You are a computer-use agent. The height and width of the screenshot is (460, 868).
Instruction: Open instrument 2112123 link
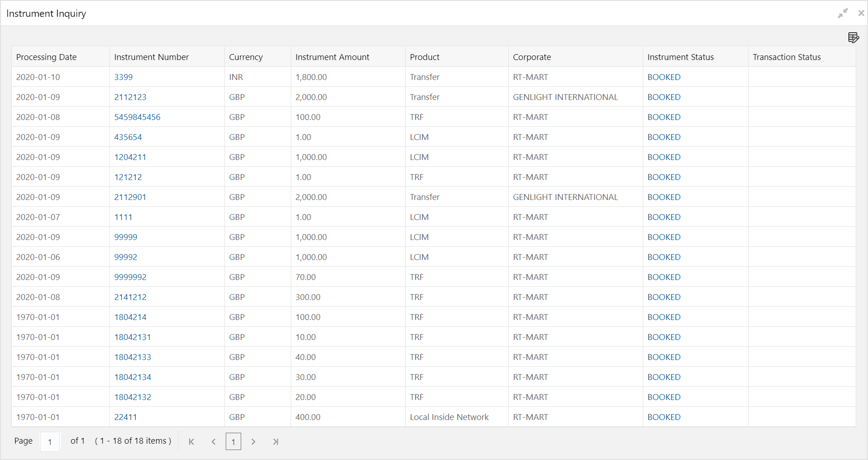(130, 97)
